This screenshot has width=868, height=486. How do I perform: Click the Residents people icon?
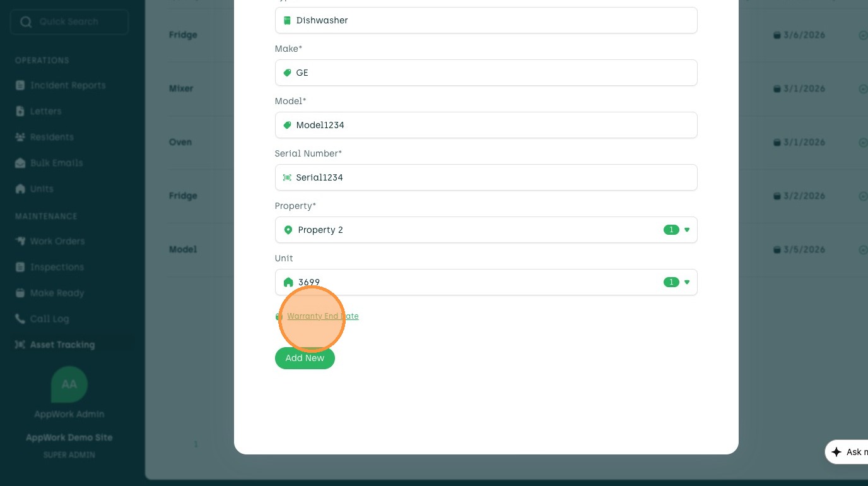click(x=20, y=137)
